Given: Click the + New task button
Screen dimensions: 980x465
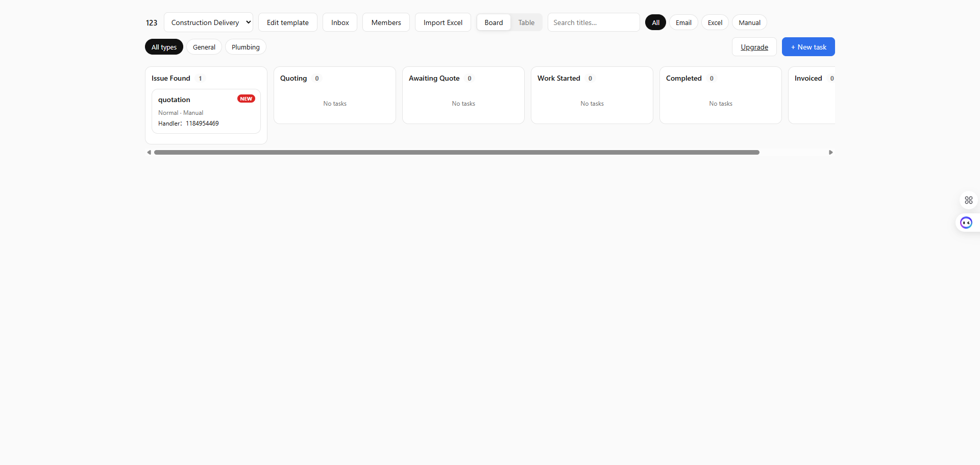Looking at the screenshot, I should click(x=808, y=47).
